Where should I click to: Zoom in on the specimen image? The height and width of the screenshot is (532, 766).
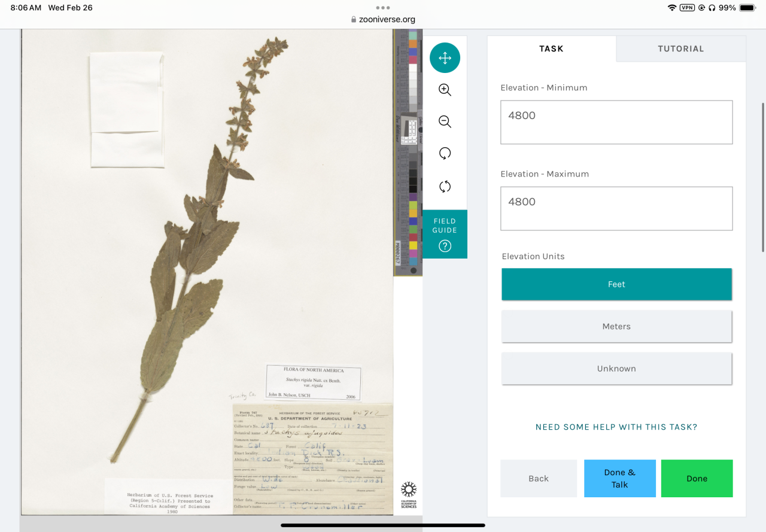[445, 90]
